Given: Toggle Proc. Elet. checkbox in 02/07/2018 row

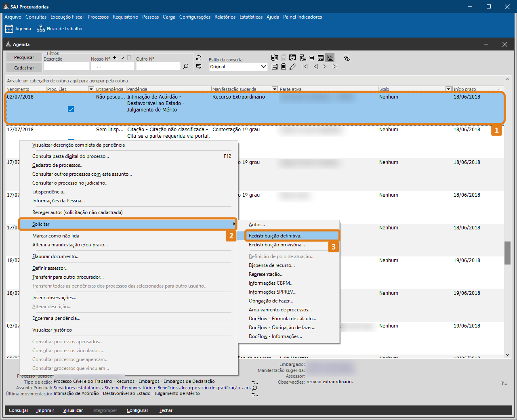Looking at the screenshot, I should coord(71,109).
